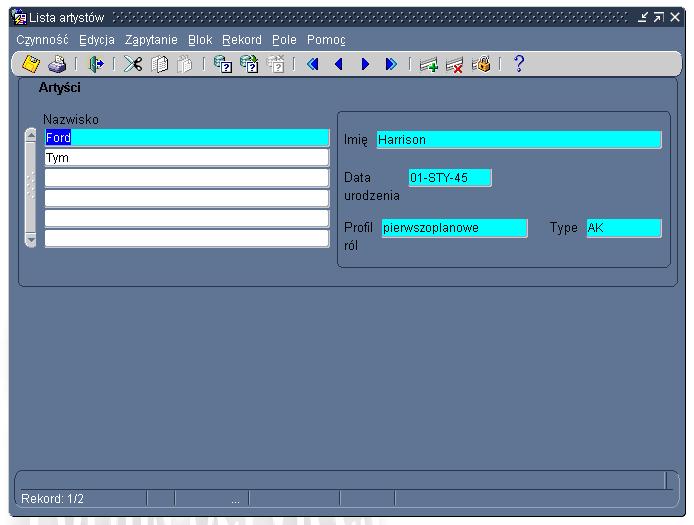The image size is (694, 525).
Task: Click the records scrollbar down arrow
Action: click(x=31, y=239)
